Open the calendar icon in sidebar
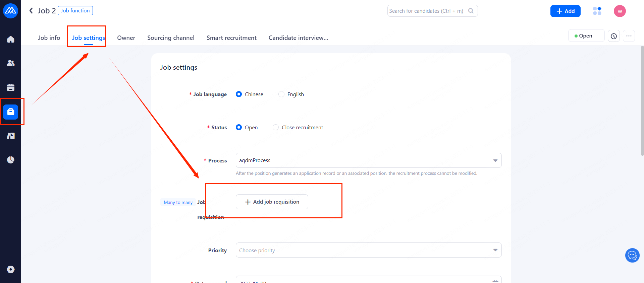 pos(11,88)
